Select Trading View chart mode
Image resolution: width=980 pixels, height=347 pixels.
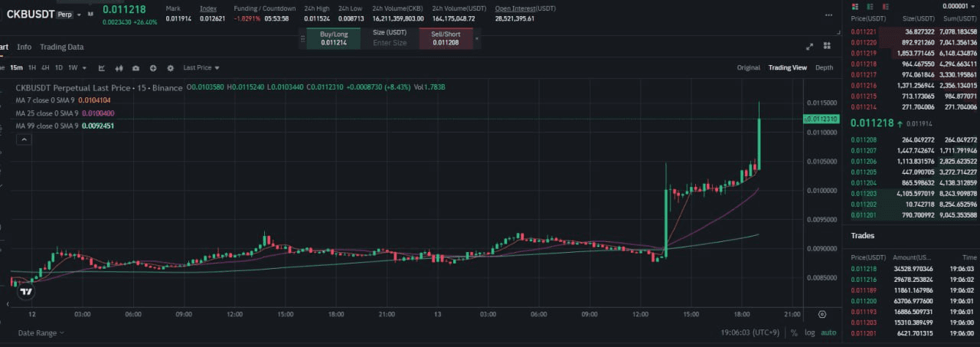point(788,67)
